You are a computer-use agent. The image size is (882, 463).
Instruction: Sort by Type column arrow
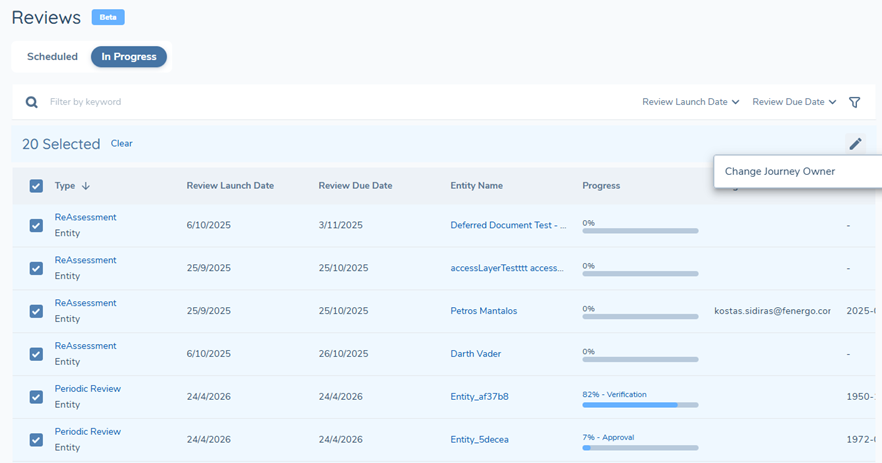pos(86,186)
